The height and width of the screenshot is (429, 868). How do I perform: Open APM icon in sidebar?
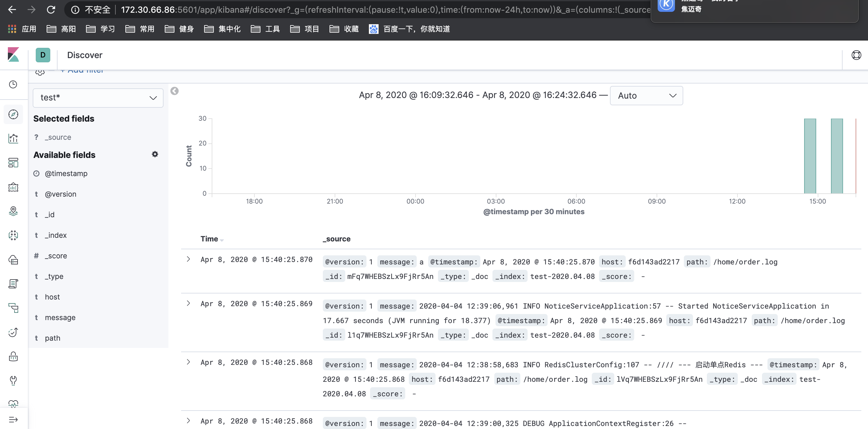13,308
